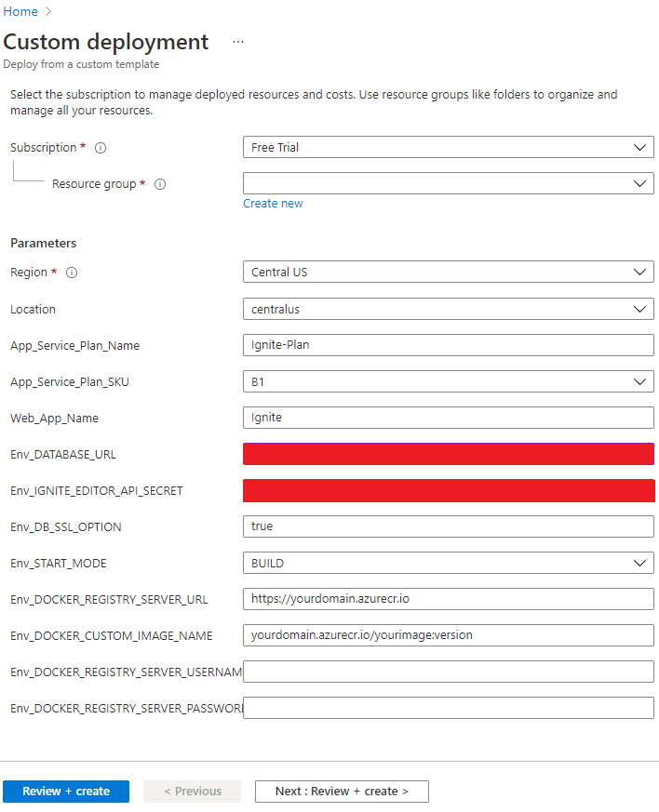Click the Region info icon
Screen dimensions: 659x812
pyautogui.click(x=72, y=273)
